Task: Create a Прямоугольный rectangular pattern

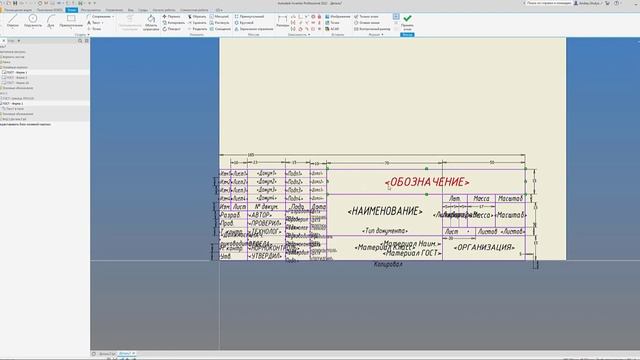Action: pyautogui.click(x=249, y=17)
